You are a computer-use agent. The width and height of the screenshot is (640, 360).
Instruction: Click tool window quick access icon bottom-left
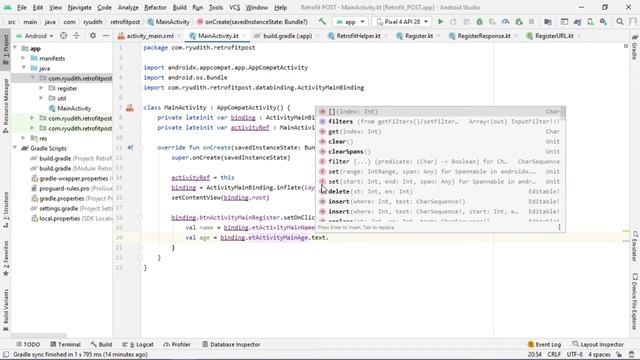6,355
